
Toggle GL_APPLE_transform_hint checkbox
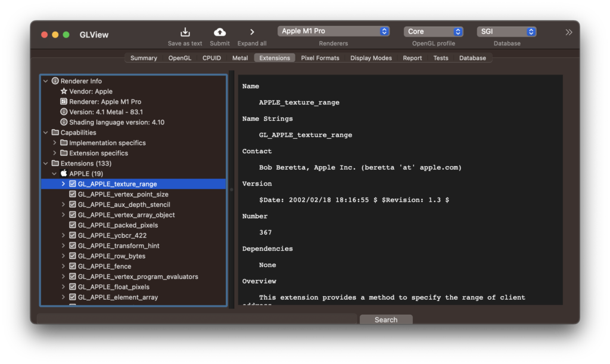[x=72, y=246]
